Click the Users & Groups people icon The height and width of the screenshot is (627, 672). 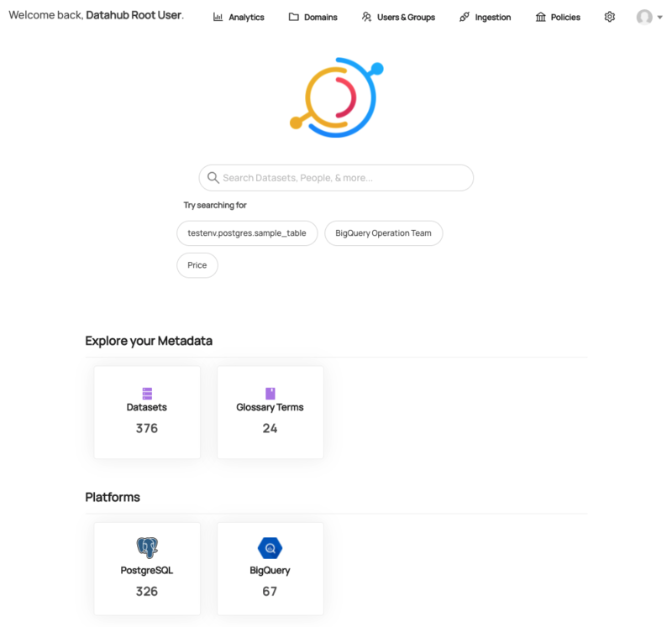click(366, 17)
